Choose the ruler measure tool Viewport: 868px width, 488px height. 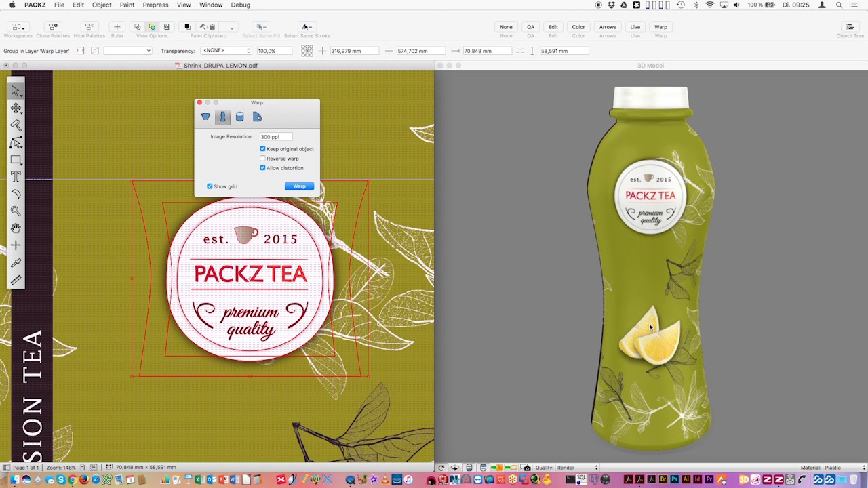coord(16,279)
